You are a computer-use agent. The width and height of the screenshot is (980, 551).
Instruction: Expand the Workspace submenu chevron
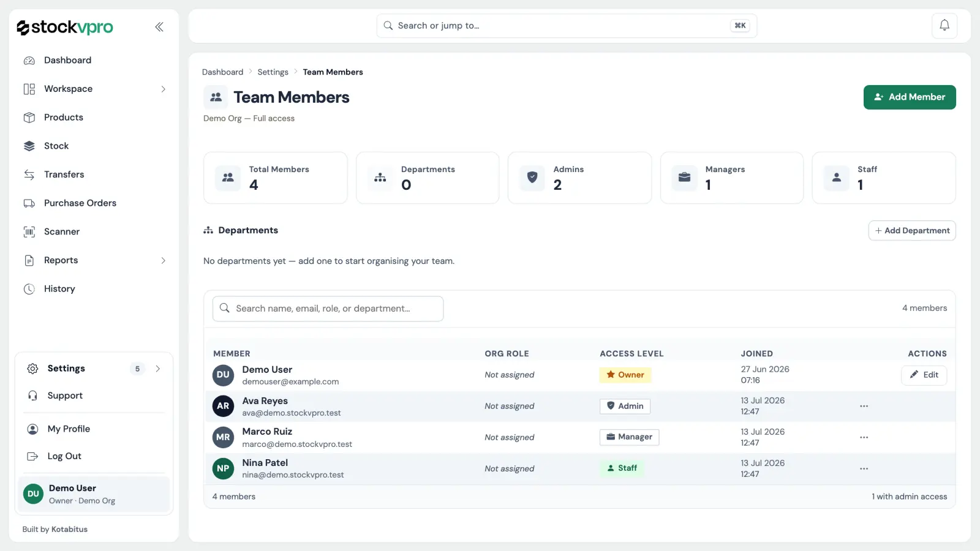[x=163, y=89]
